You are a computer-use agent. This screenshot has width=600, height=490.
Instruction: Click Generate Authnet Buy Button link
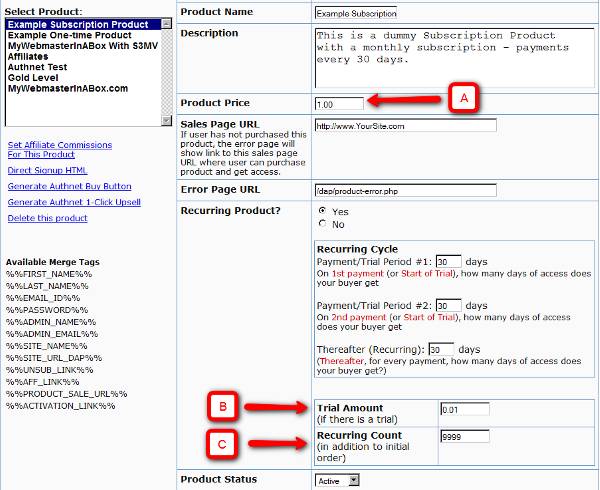(x=69, y=187)
